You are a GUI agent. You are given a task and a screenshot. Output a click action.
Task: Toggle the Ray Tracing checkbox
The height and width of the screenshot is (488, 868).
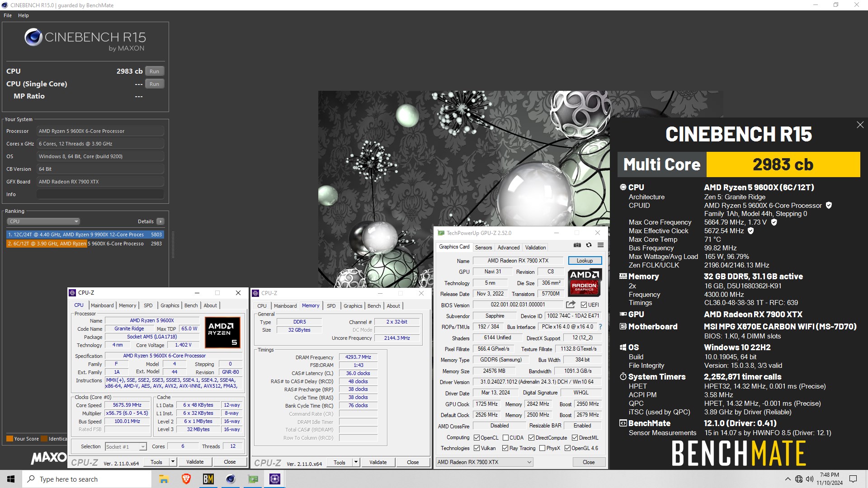[x=505, y=448]
